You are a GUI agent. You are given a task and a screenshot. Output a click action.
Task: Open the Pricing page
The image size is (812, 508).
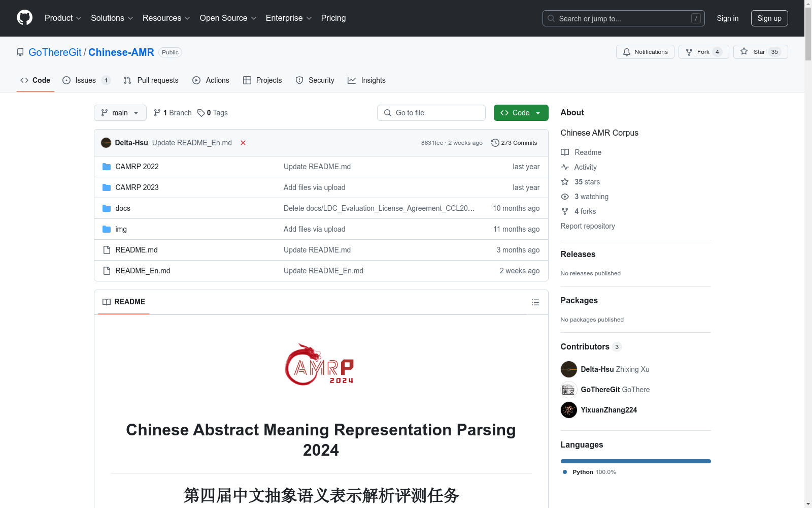333,18
